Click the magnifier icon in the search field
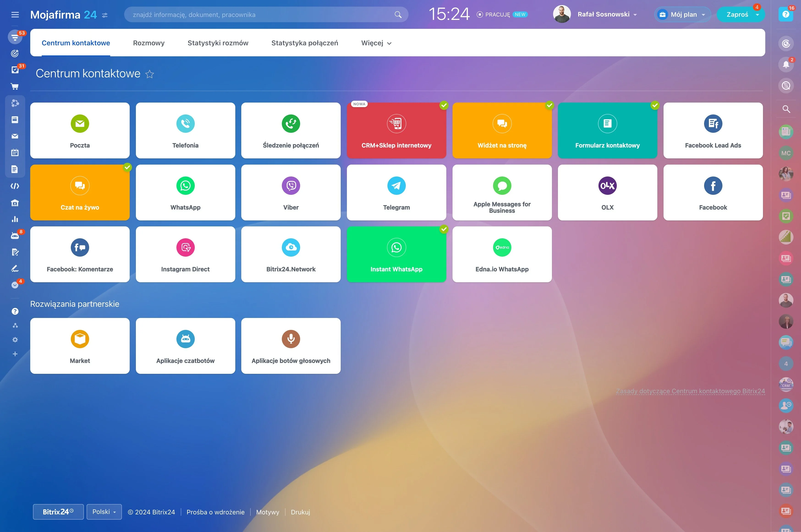This screenshot has height=532, width=801. pos(398,15)
